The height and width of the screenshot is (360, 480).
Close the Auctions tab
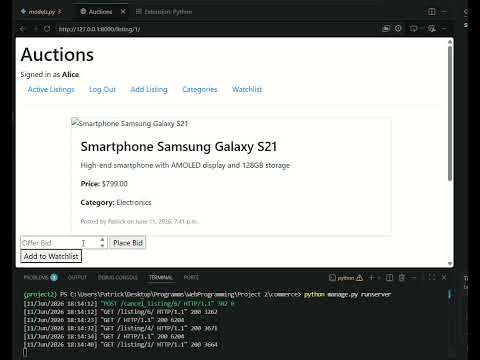pos(123,12)
